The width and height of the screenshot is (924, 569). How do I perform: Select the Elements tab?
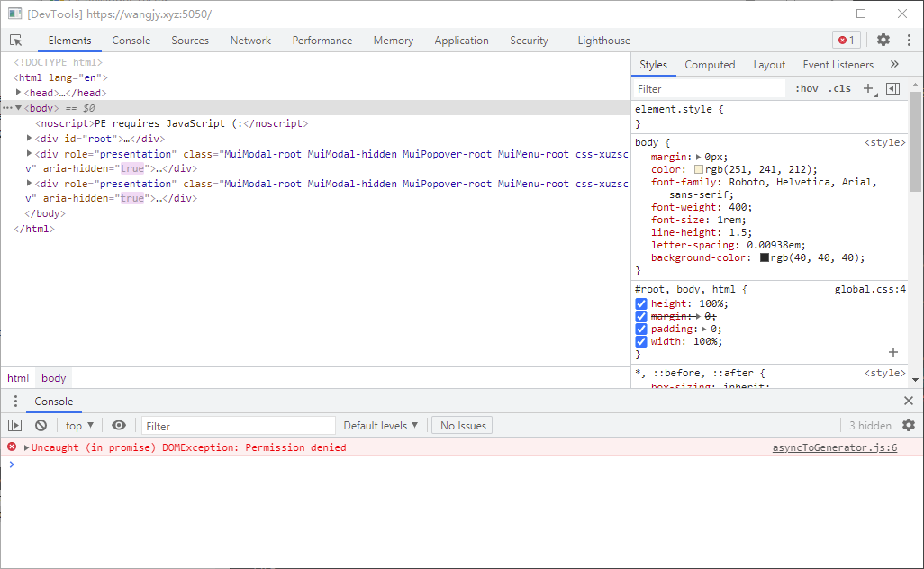coord(69,40)
